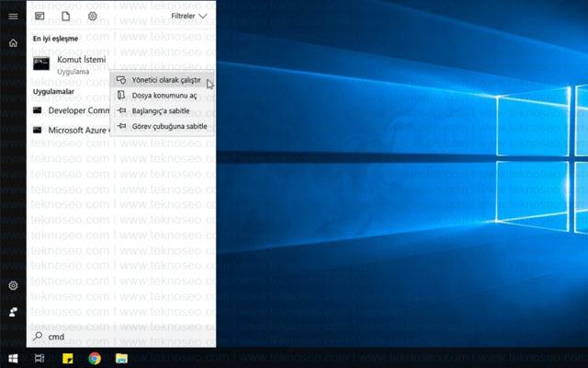Viewport: 588px width, 368px height.
Task: Click pin icon next to Başlangıç'a sabitle
Action: [x=121, y=110]
